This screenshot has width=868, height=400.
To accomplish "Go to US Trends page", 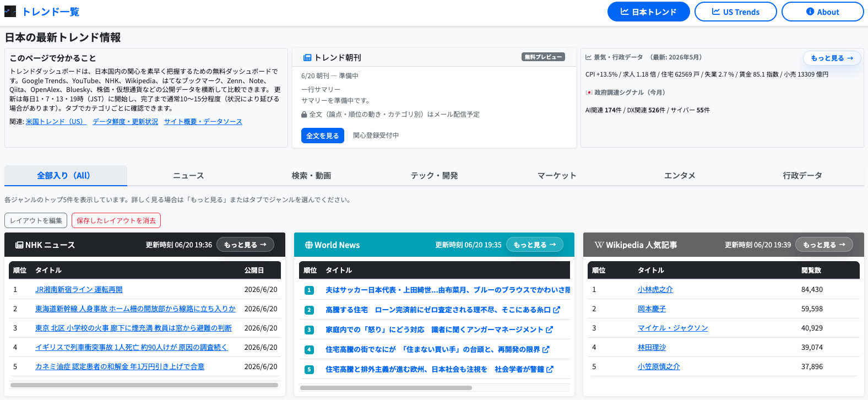I will coord(735,12).
